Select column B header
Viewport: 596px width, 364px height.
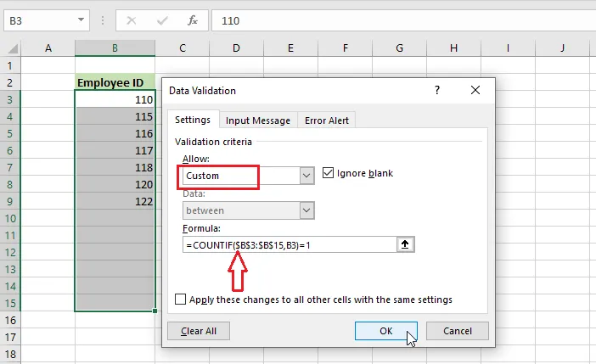pyautogui.click(x=115, y=48)
